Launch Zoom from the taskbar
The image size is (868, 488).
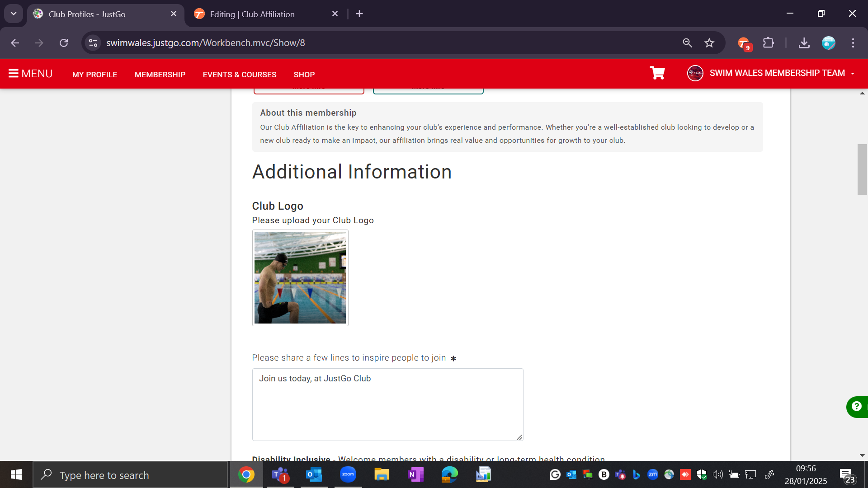[x=348, y=474]
